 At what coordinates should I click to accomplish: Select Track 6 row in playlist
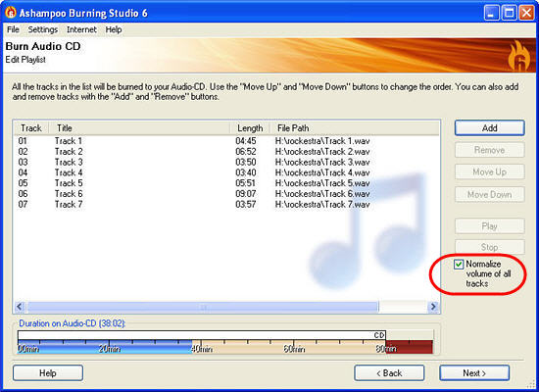[x=226, y=194]
